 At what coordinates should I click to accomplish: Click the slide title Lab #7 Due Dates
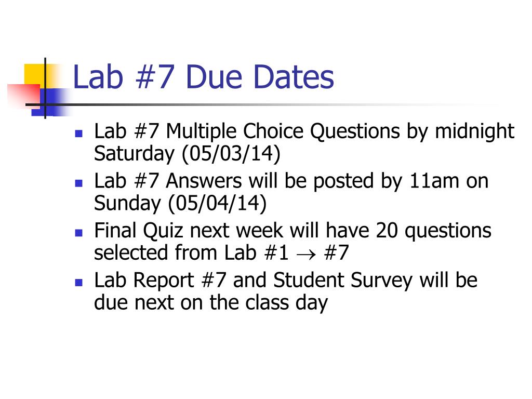pos(203,77)
